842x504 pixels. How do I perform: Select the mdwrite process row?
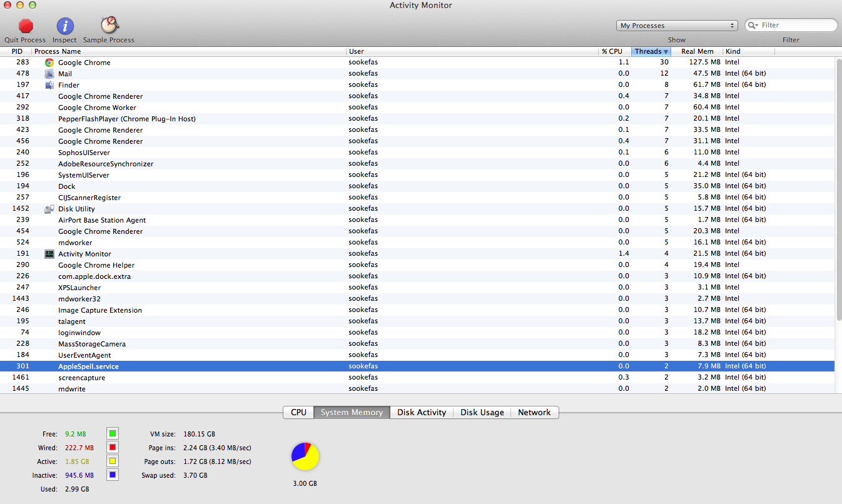(417, 388)
